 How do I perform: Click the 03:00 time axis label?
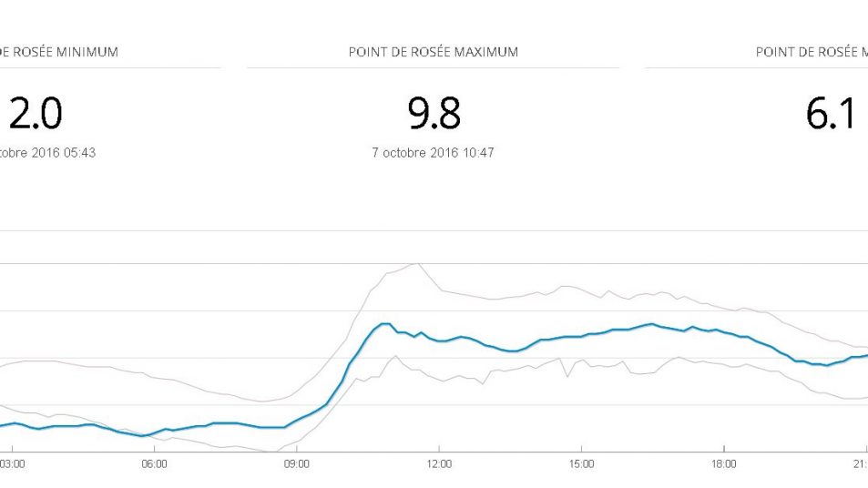[x=12, y=463]
